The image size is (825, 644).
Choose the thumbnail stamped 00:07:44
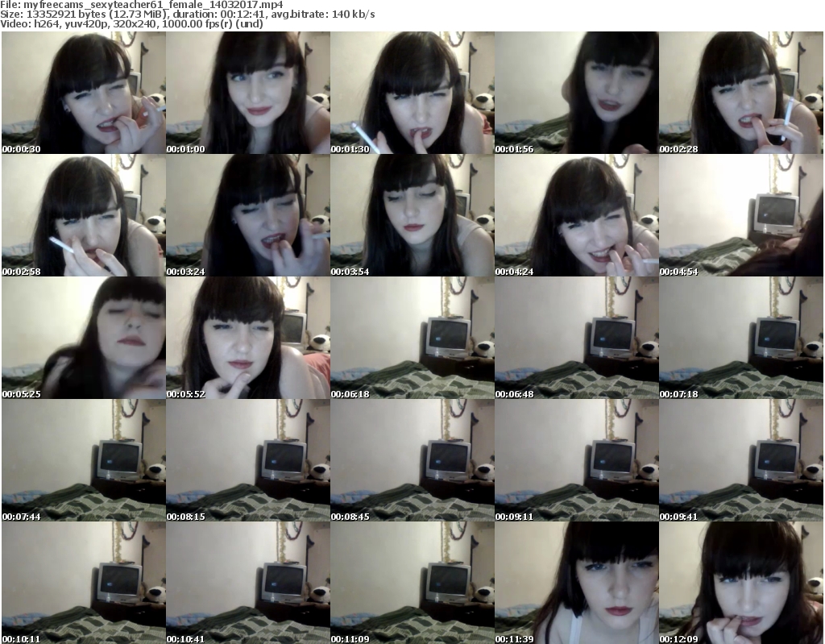tap(84, 460)
